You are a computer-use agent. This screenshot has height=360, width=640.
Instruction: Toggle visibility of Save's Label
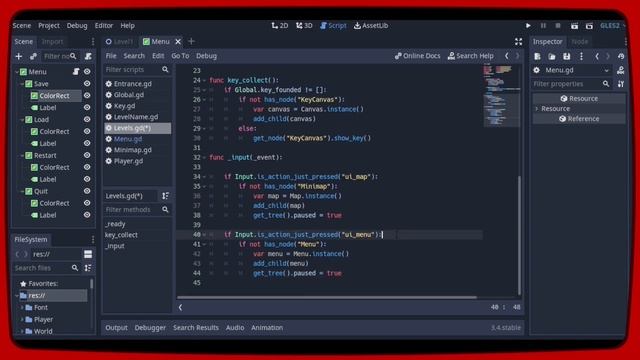pos(87,107)
